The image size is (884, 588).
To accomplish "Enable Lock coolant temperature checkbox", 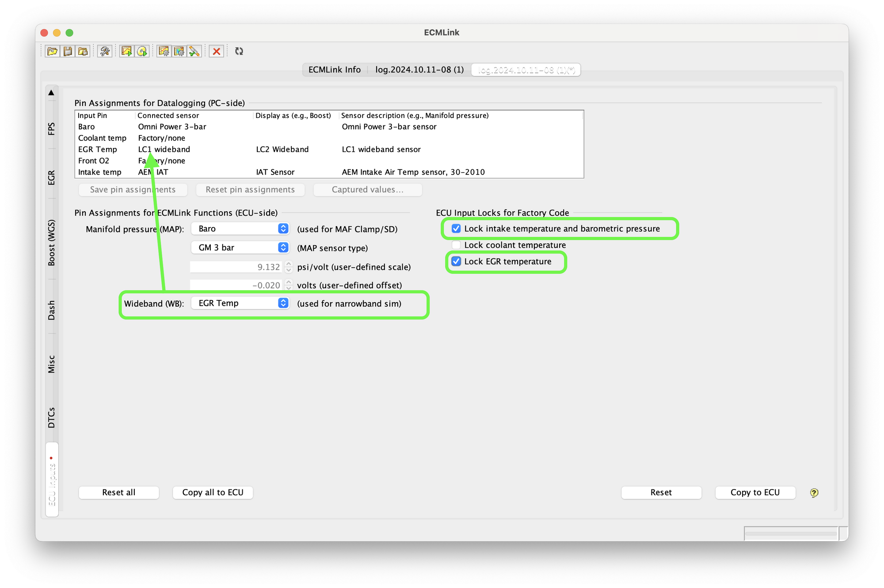I will [456, 245].
